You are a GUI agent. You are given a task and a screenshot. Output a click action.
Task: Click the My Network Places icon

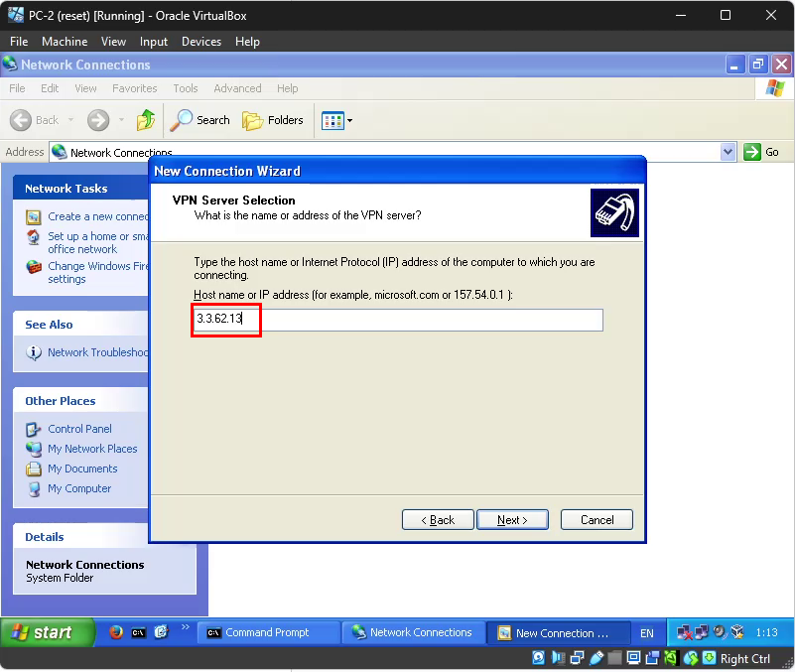34,449
